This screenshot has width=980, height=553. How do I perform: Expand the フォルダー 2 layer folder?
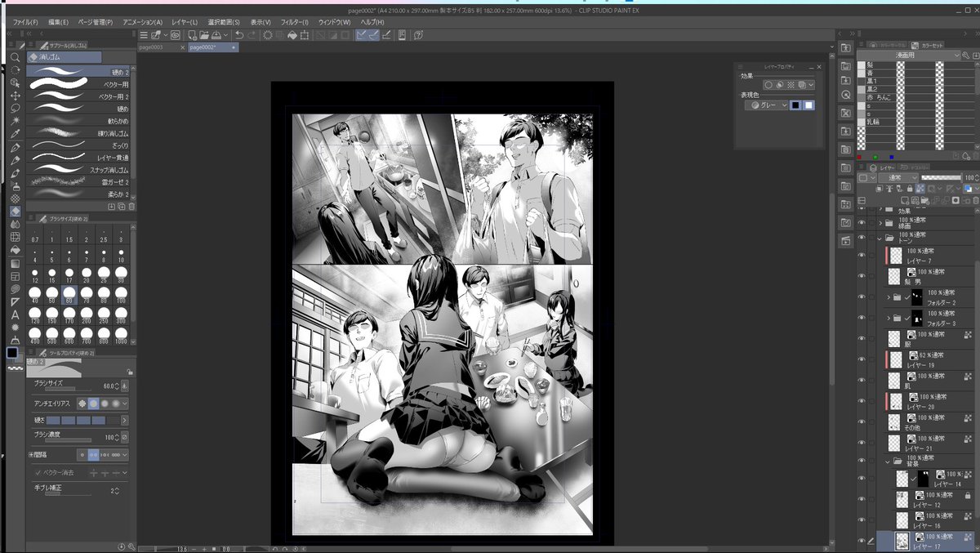(x=889, y=297)
